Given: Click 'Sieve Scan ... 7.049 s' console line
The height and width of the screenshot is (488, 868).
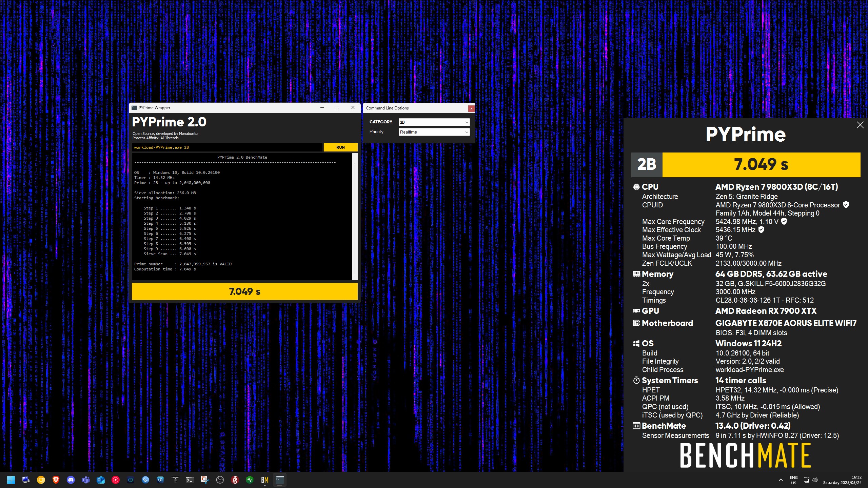Looking at the screenshot, I should 170,254.
